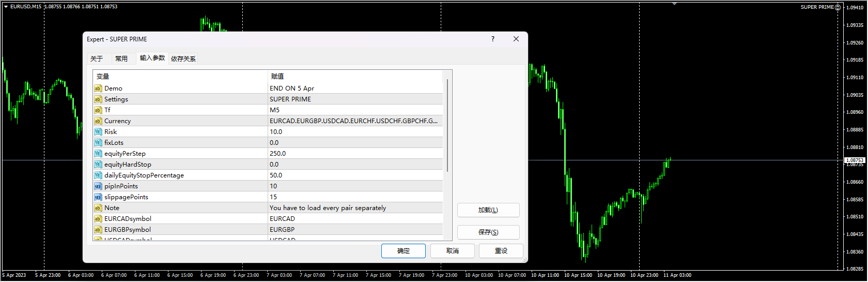This screenshot has width=868, height=282.
Task: Select the slippagePoints variable name
Action: [x=126, y=197]
